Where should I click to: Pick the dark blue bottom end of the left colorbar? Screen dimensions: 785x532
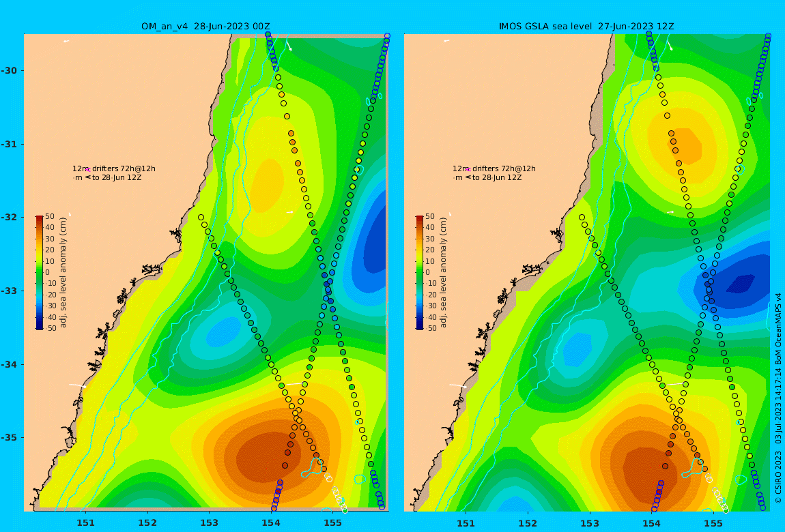click(40, 326)
